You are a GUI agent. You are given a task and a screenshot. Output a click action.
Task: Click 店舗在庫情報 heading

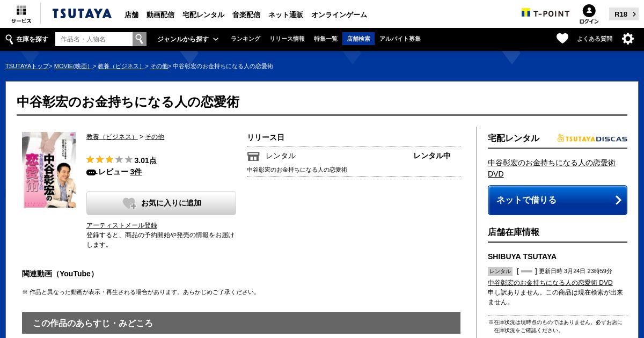[x=514, y=232]
